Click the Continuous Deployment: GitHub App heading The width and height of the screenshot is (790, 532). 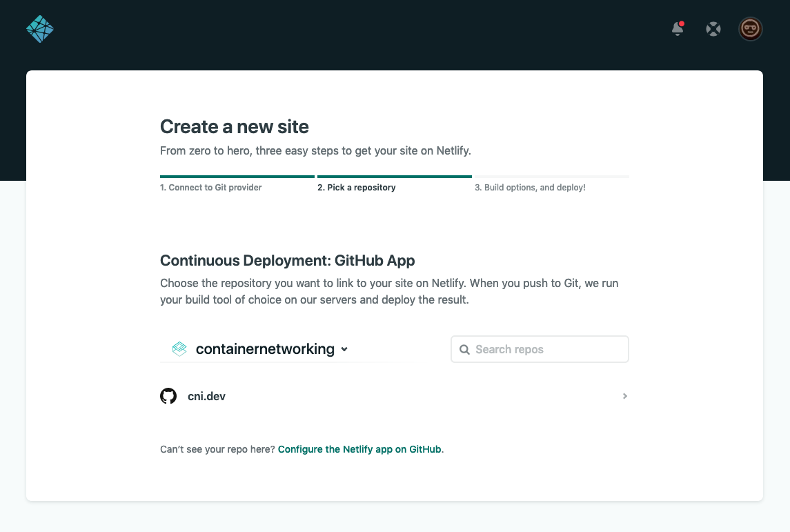click(287, 260)
